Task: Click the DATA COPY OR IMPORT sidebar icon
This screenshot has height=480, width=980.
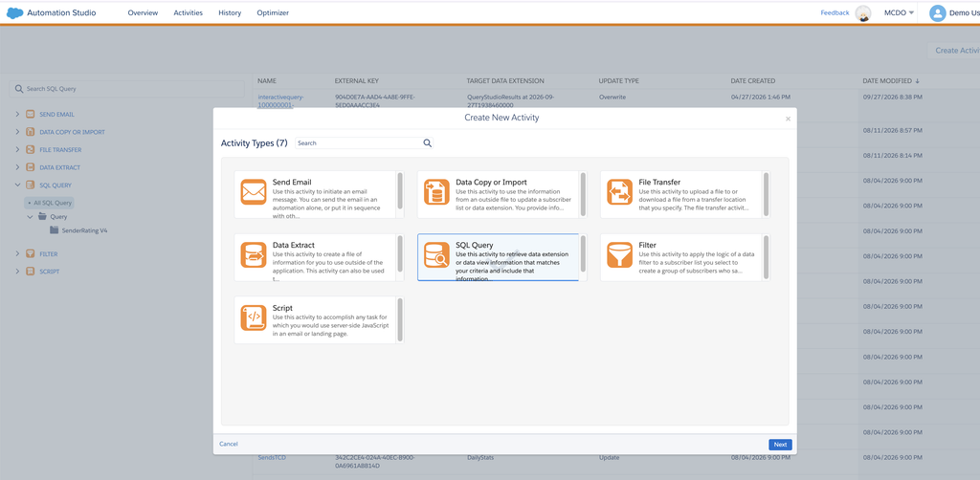Action: [30, 132]
